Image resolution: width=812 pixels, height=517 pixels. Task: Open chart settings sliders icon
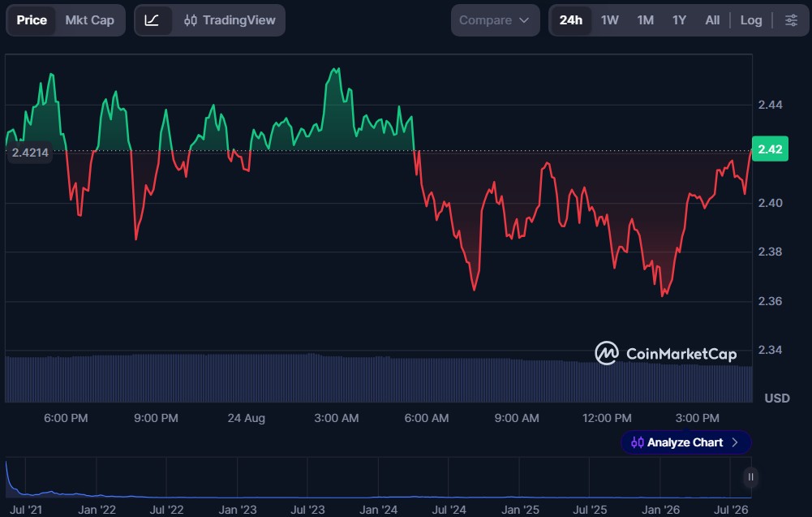pyautogui.click(x=791, y=20)
